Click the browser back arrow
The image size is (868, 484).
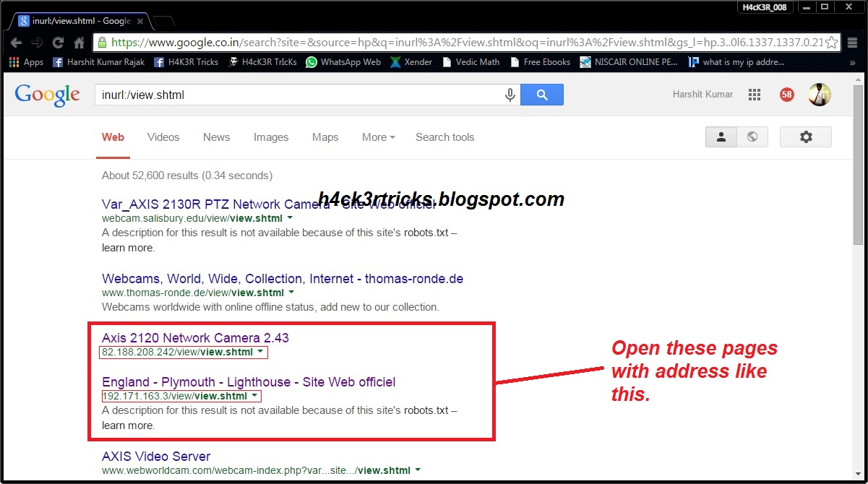[17, 43]
